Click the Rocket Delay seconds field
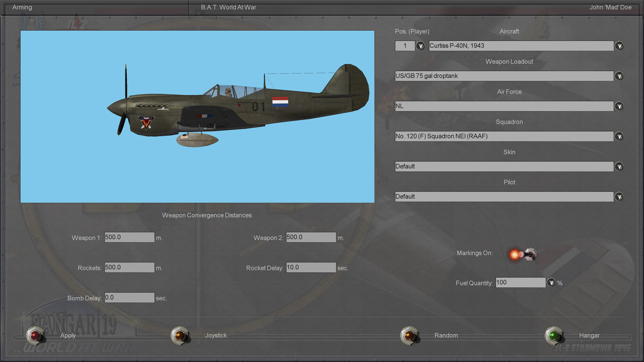 pos(311,267)
